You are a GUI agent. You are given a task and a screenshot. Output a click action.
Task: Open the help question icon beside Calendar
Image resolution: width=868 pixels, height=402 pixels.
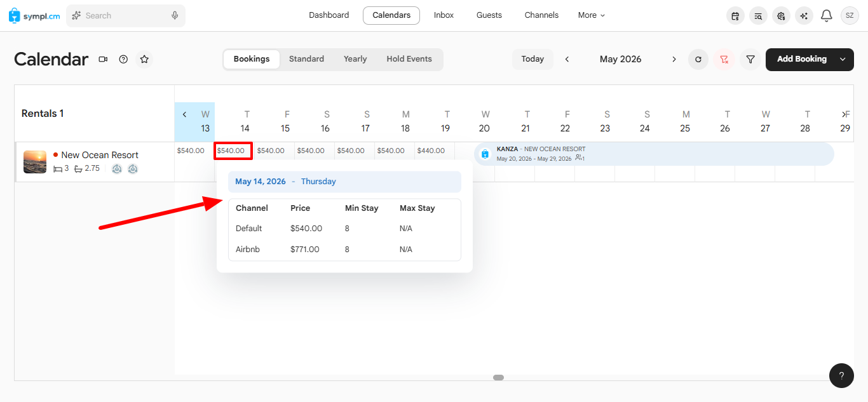(x=123, y=59)
